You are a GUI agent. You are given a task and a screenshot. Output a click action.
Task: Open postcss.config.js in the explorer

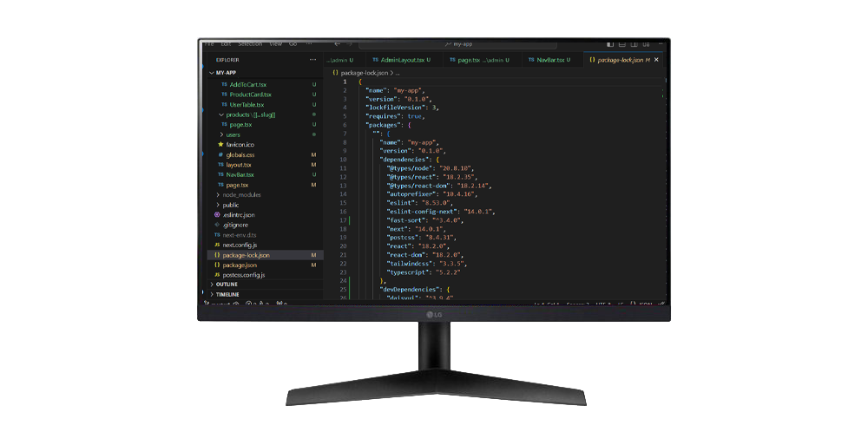pyautogui.click(x=265, y=275)
